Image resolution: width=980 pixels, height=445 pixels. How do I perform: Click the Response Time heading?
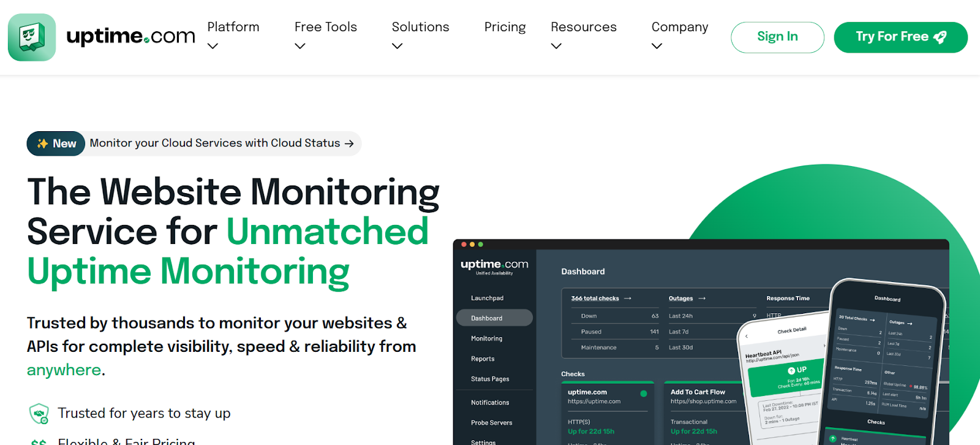[x=788, y=299]
